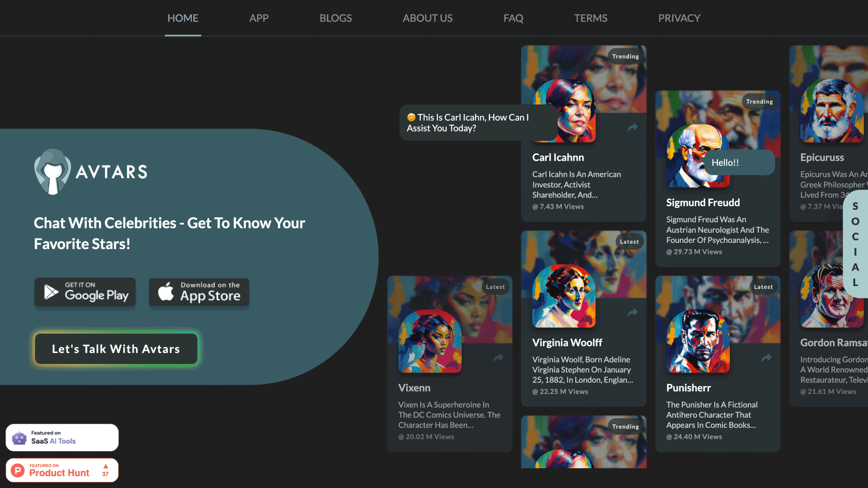Click the App Store download icon

[x=199, y=292]
